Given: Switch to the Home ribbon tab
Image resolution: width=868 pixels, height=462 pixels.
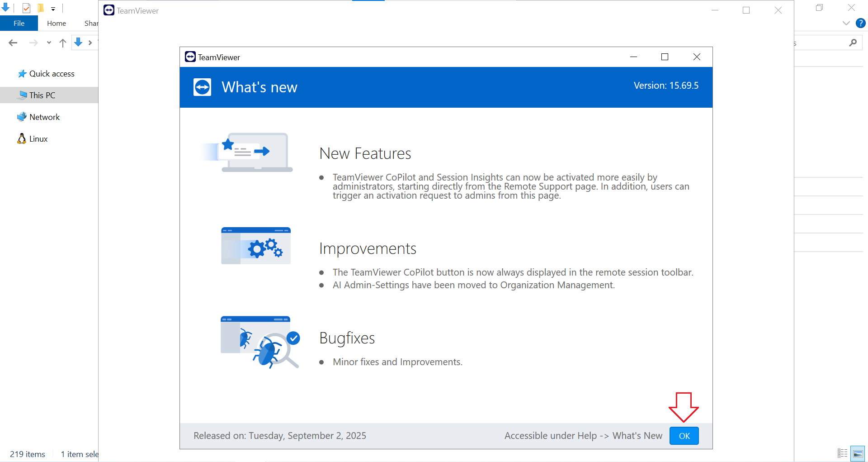Looking at the screenshot, I should click(57, 23).
